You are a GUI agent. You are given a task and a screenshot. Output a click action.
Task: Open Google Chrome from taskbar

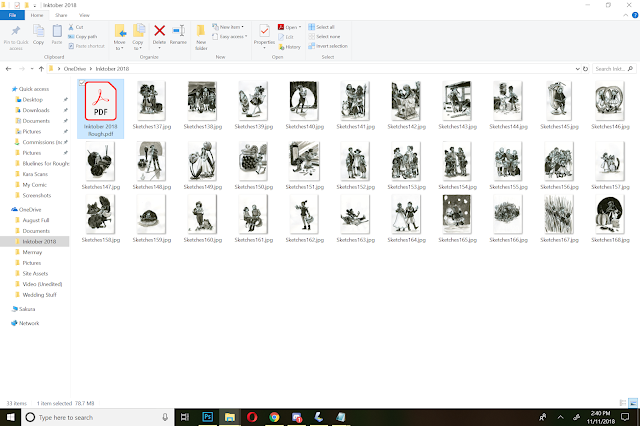274,417
